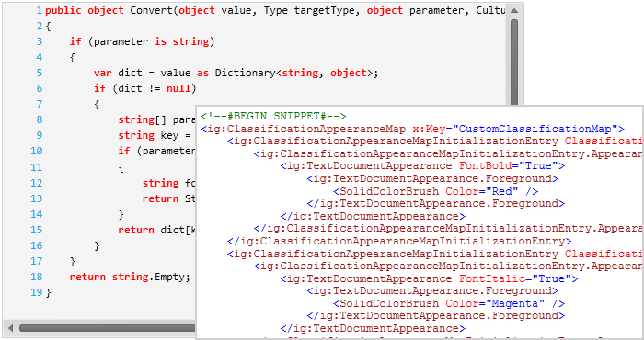Click the 'return string.Empty;' statement
644x340 pixels.
[130, 277]
